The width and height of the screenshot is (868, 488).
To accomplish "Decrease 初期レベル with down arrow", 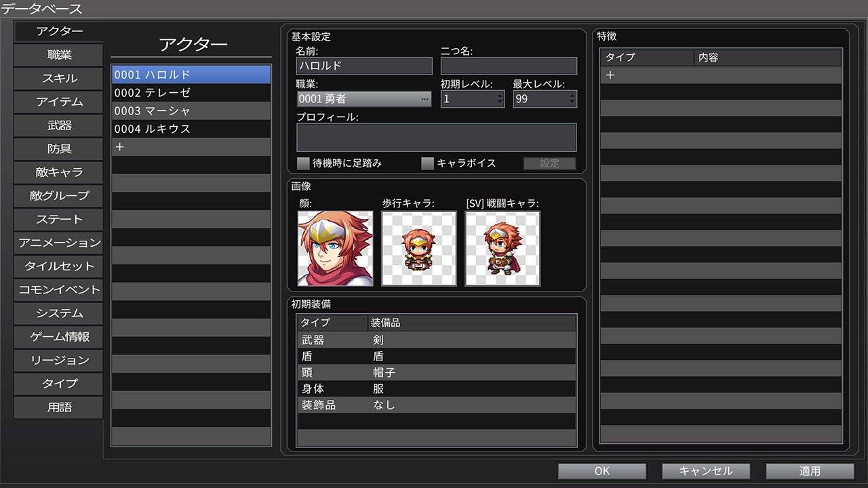I will tap(500, 103).
